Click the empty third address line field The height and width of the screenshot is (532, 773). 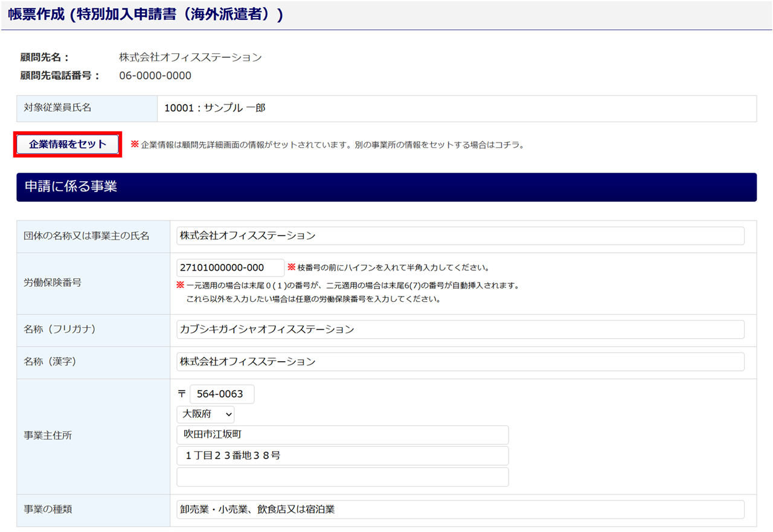[342, 477]
